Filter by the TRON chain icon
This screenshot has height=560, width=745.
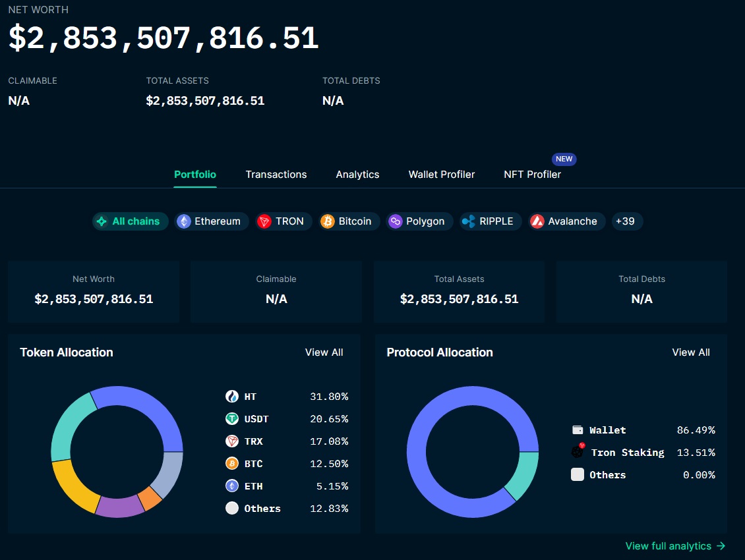point(264,221)
